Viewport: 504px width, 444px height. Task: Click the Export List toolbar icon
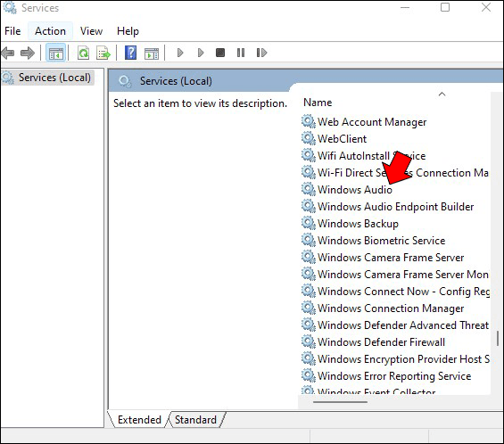coord(103,53)
